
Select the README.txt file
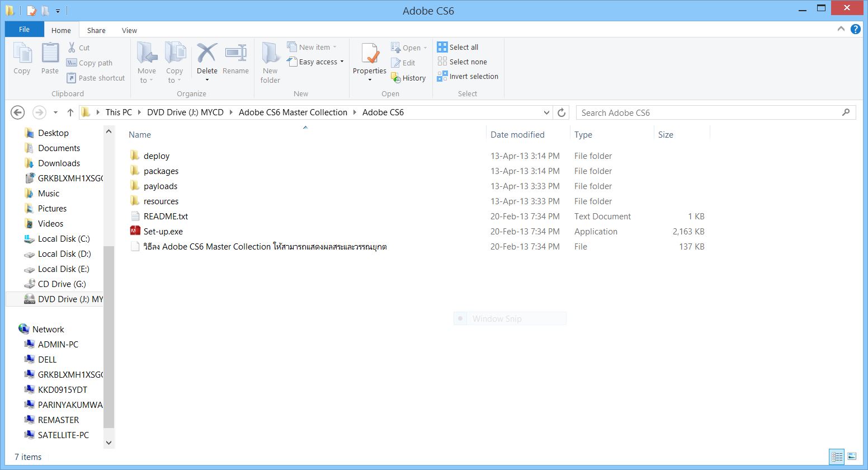[x=166, y=216]
